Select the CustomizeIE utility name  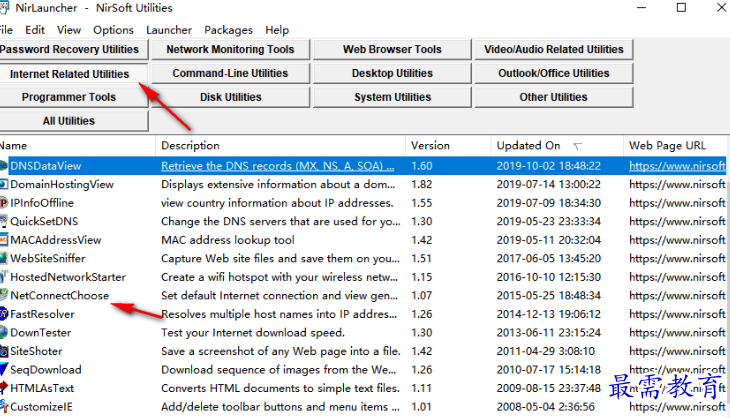pos(41,407)
